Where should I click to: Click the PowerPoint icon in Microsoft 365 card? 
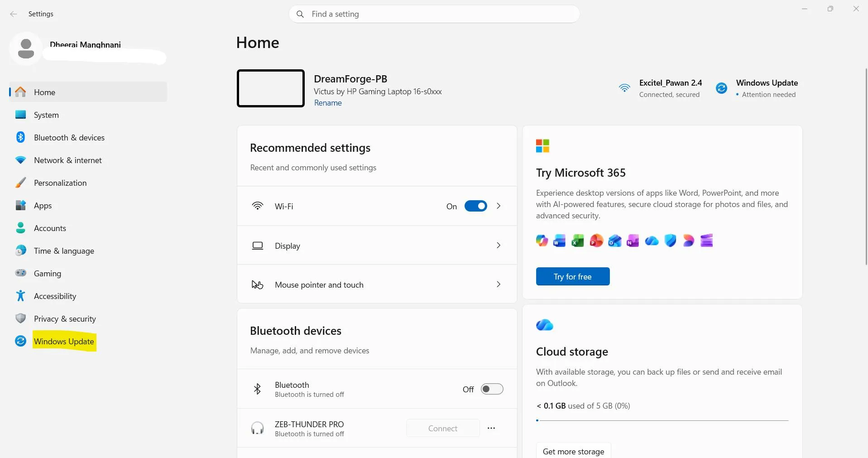click(596, 241)
